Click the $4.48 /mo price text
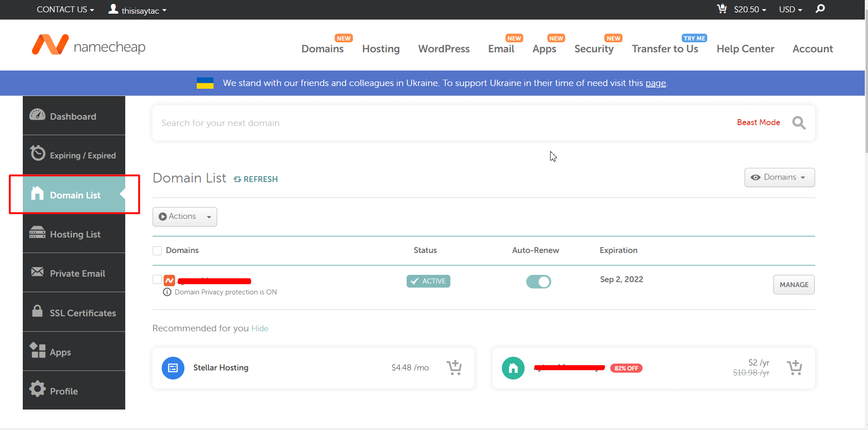This screenshot has width=868, height=430. pos(410,368)
